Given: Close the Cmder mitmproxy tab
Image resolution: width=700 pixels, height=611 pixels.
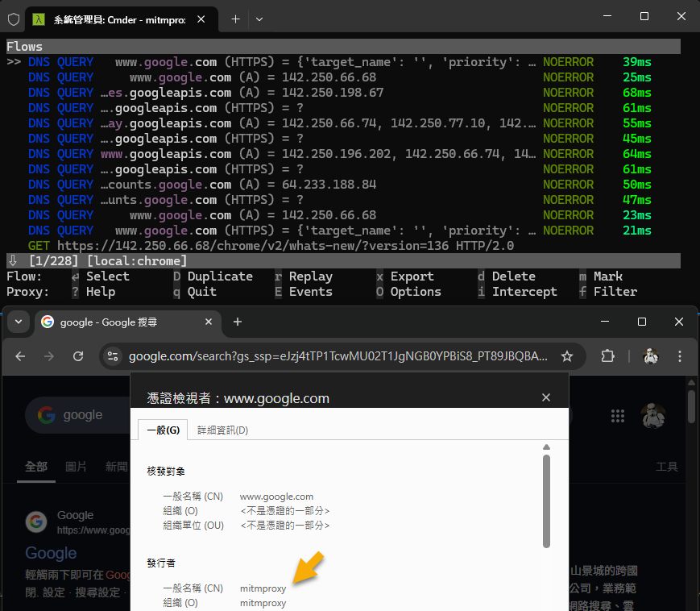Looking at the screenshot, I should [x=201, y=19].
